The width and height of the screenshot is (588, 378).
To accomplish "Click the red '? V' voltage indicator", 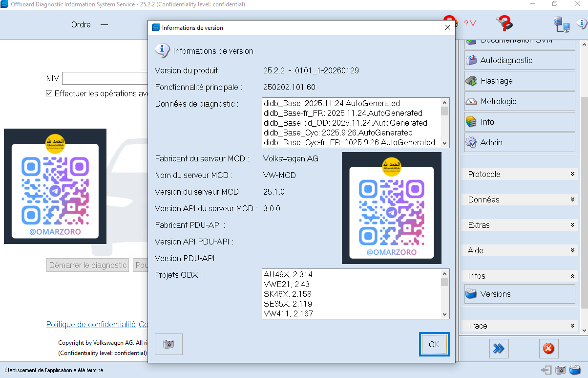I will (470, 23).
